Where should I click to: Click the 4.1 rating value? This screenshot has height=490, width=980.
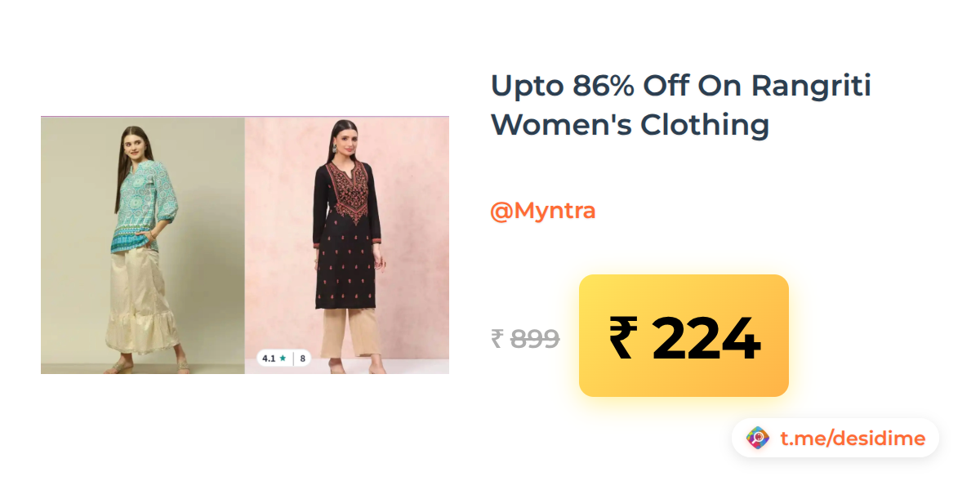tap(269, 358)
